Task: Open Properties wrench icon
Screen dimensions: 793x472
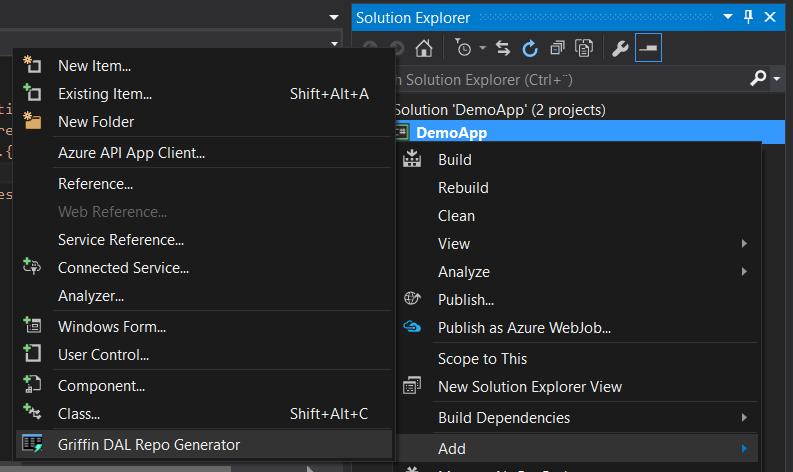Action: tap(620, 48)
